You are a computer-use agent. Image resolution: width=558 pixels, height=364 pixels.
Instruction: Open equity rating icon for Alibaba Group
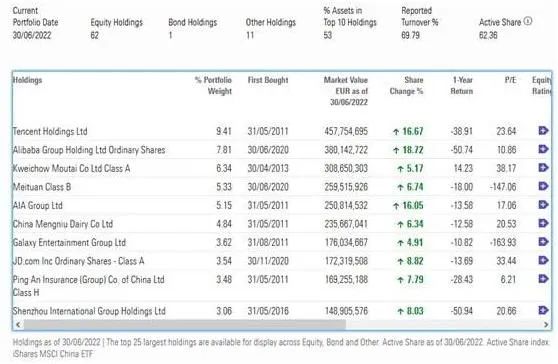[x=543, y=149]
